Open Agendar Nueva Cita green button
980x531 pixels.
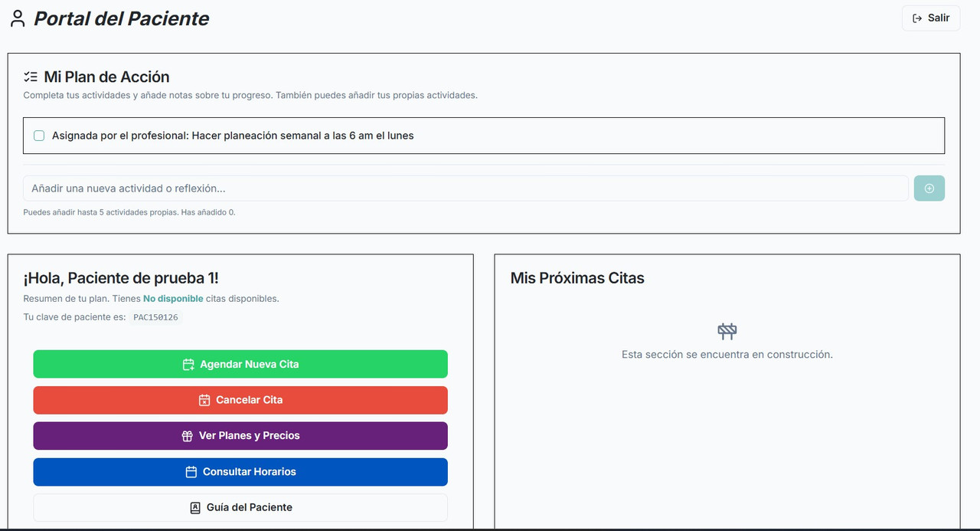(240, 364)
